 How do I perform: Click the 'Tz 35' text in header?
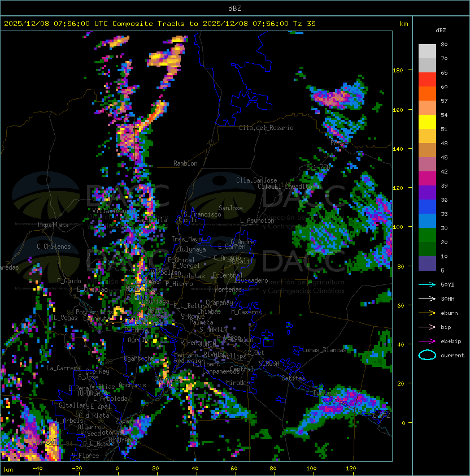click(x=304, y=24)
